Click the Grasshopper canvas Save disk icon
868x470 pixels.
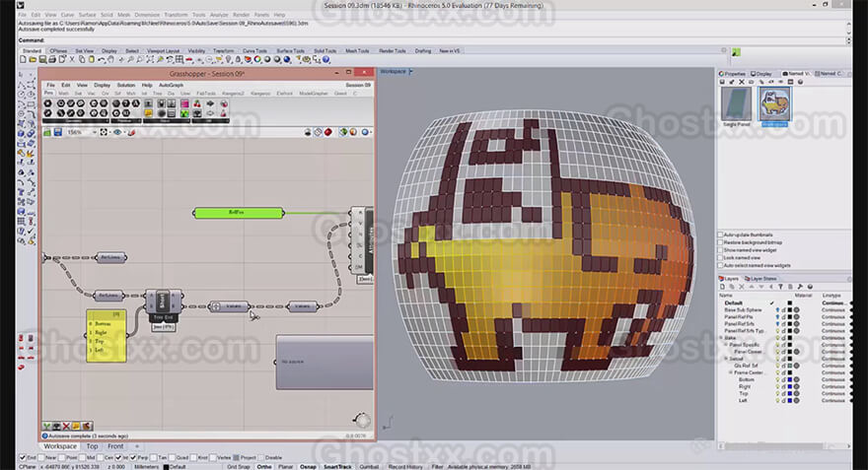pos(57,132)
